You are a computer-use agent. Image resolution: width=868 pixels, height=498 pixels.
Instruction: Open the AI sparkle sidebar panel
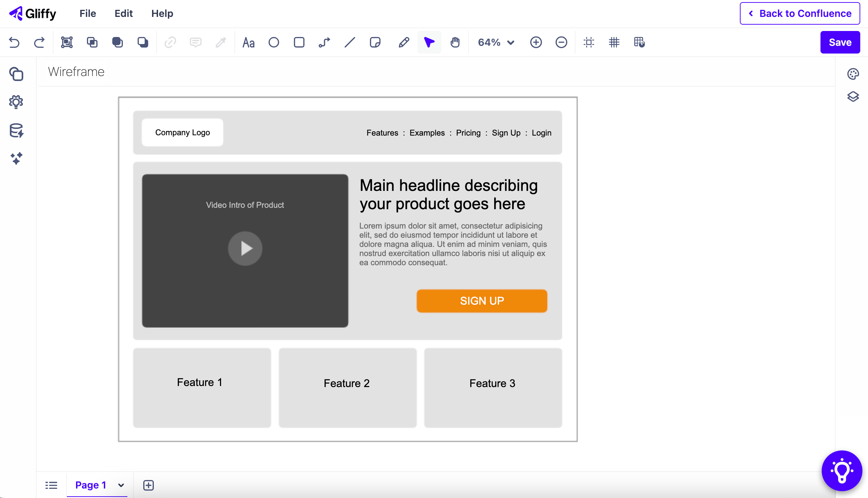16,158
